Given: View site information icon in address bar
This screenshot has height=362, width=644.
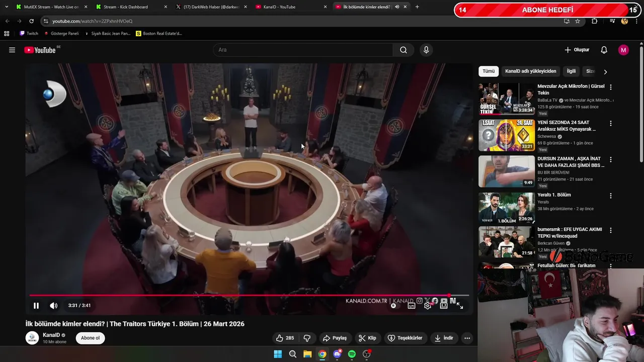Looking at the screenshot, I should coord(46,21).
